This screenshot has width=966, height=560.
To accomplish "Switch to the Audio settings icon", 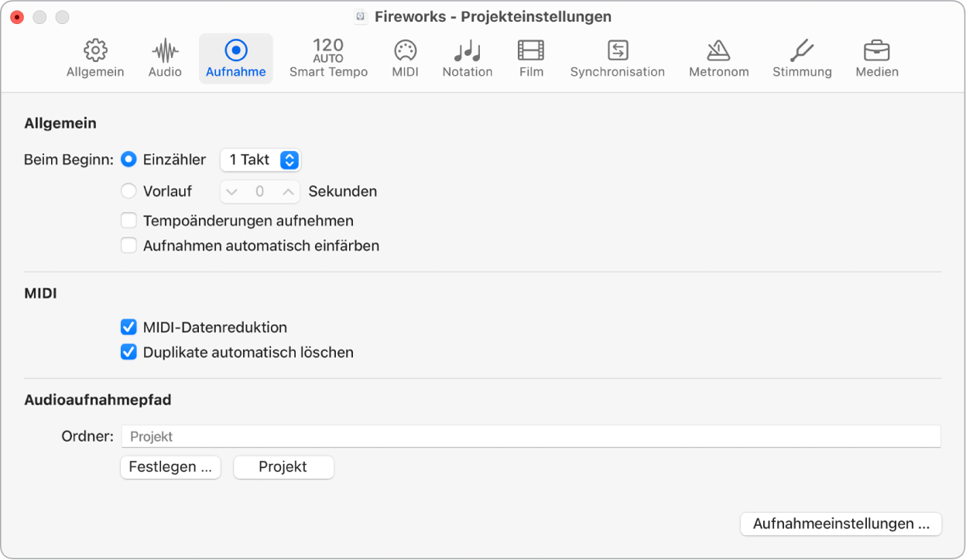I will point(163,58).
